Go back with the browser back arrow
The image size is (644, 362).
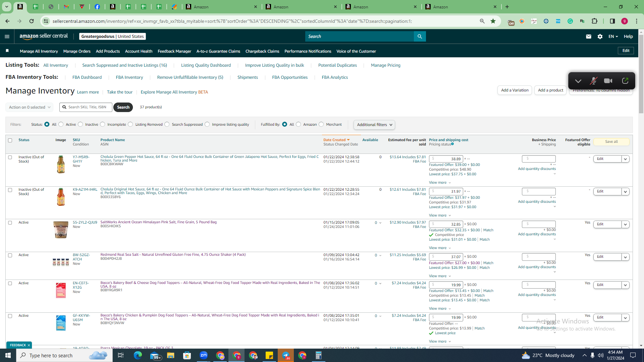click(7, 21)
